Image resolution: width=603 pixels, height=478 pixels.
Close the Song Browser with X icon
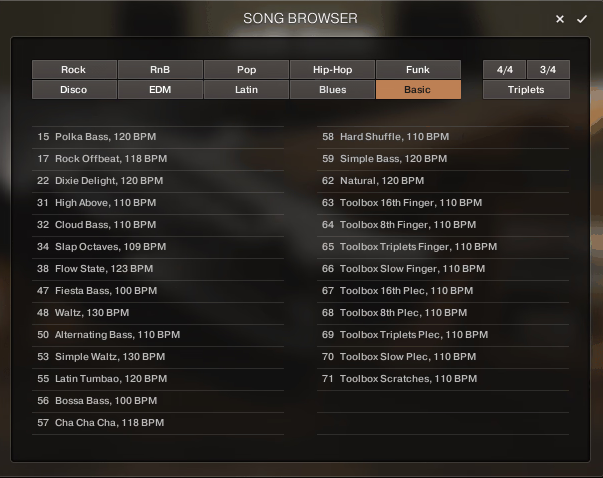(560, 19)
